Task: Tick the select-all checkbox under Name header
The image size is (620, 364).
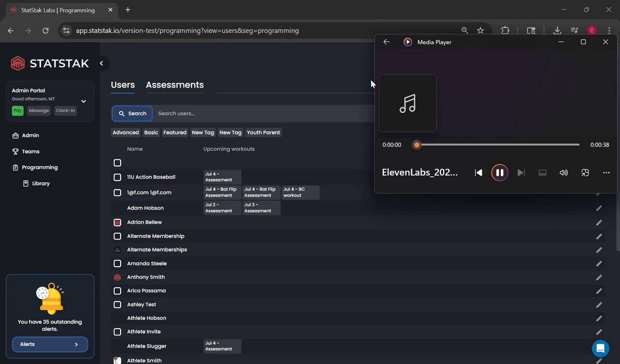Action: pyautogui.click(x=117, y=163)
